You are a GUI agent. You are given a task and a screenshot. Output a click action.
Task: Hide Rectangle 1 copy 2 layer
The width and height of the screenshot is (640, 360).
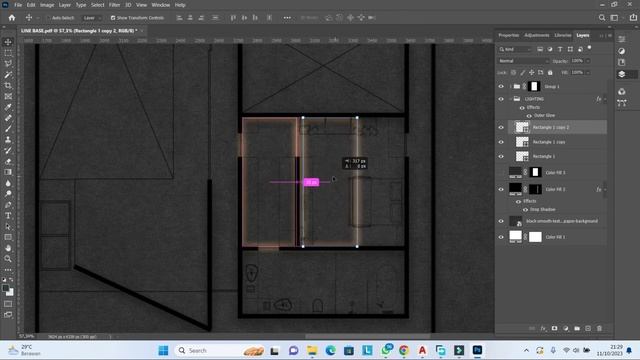501,127
